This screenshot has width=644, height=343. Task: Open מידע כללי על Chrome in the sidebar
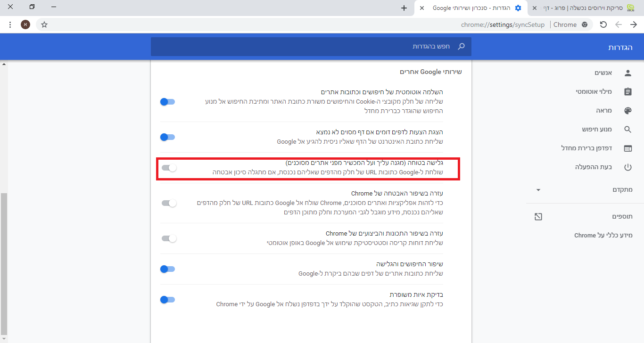click(603, 235)
